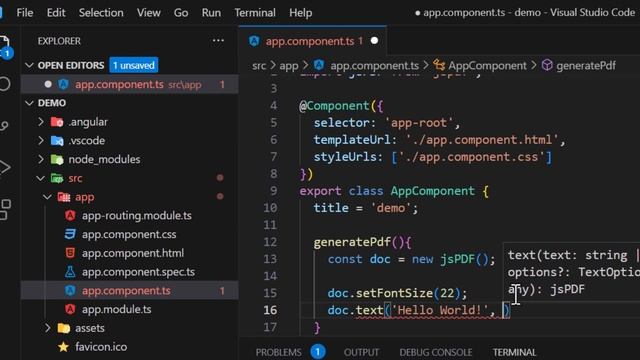The height and width of the screenshot is (360, 640).
Task: Click line number 16 in gutter
Action: coord(270,310)
